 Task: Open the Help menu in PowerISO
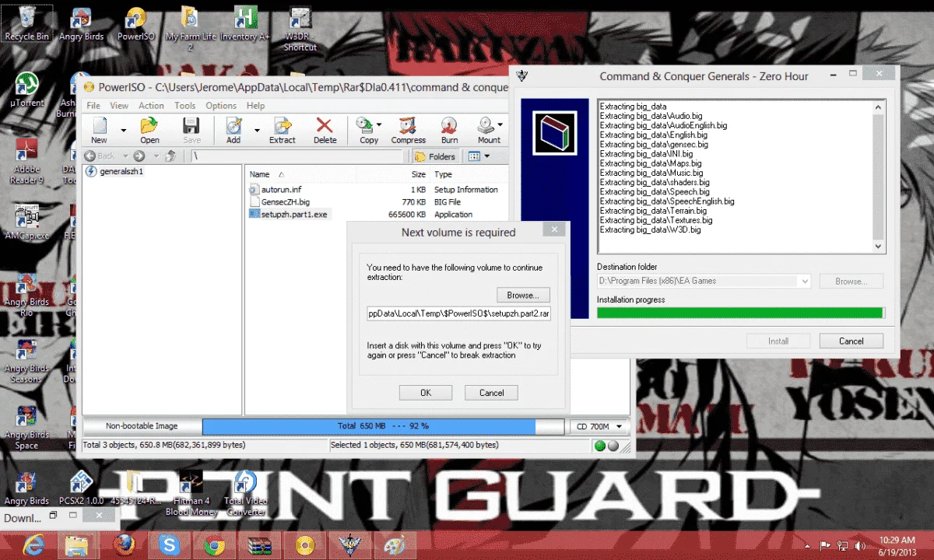[x=255, y=106]
